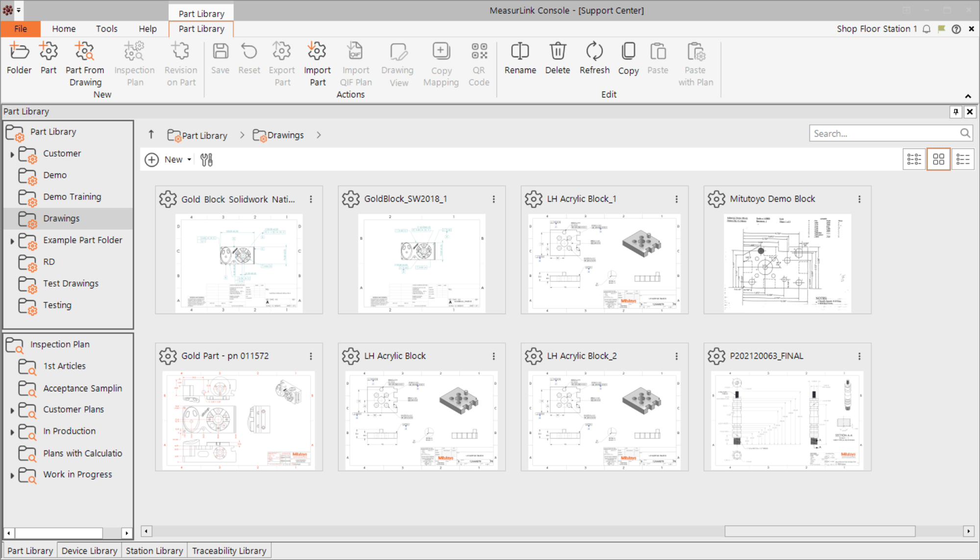Viewport: 980px width, 560px height.
Task: Open options menu for Gold Part - pn 011572
Action: coord(311,356)
